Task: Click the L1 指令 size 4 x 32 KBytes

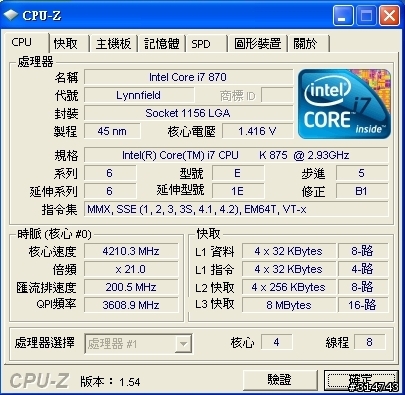Action: pyautogui.click(x=289, y=269)
